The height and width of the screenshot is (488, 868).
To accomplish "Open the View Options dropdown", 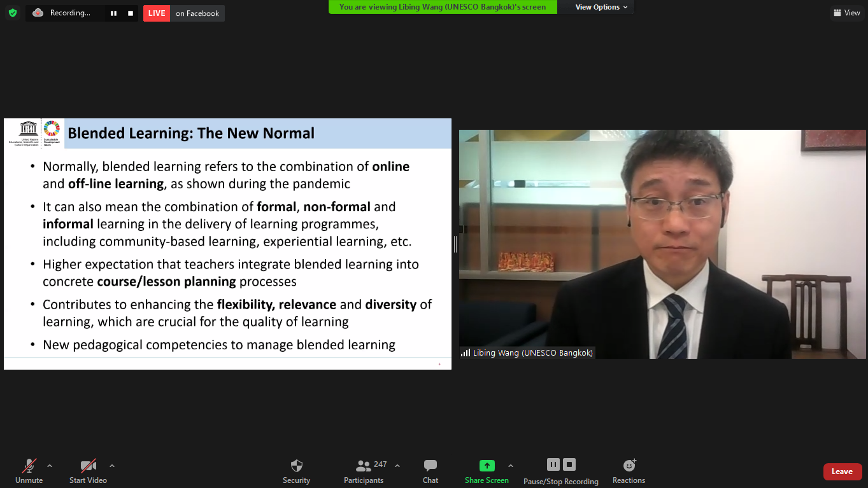I will tap(601, 7).
